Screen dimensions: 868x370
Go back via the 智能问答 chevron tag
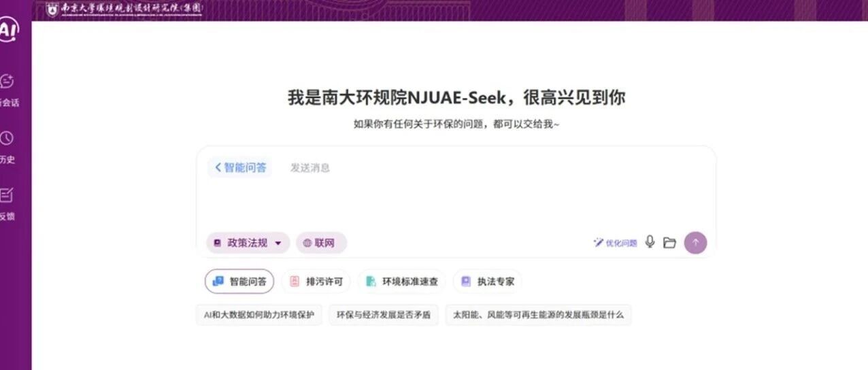click(240, 167)
